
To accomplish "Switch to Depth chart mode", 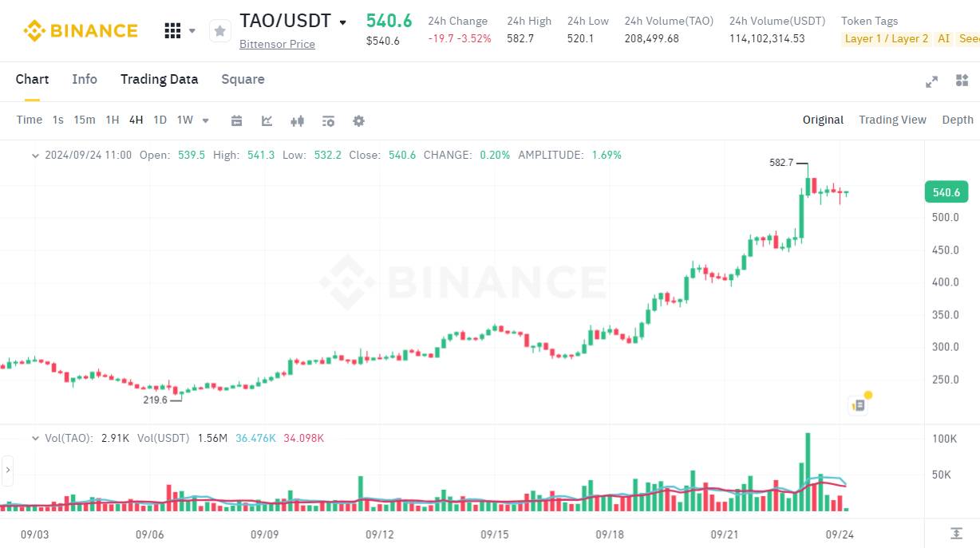I will pyautogui.click(x=958, y=120).
